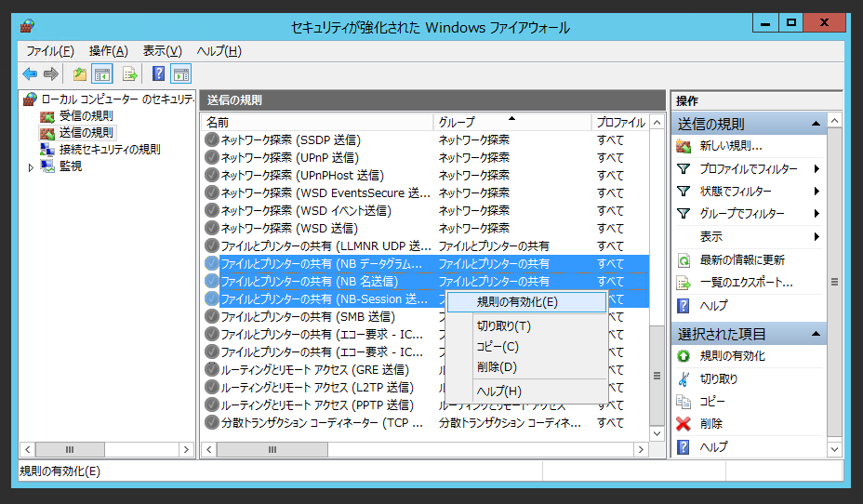Click the Forward arrow toolbar icon
This screenshot has width=863, height=504.
(x=50, y=73)
